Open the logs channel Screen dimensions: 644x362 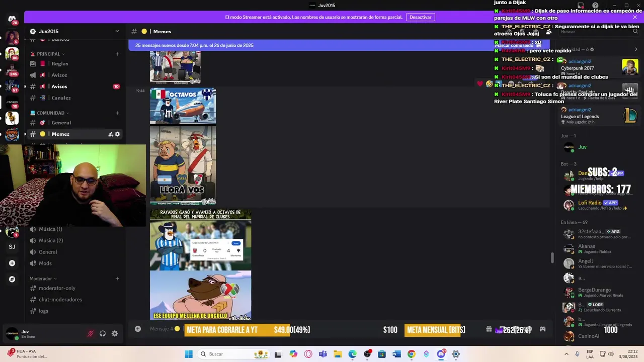pos(74,311)
